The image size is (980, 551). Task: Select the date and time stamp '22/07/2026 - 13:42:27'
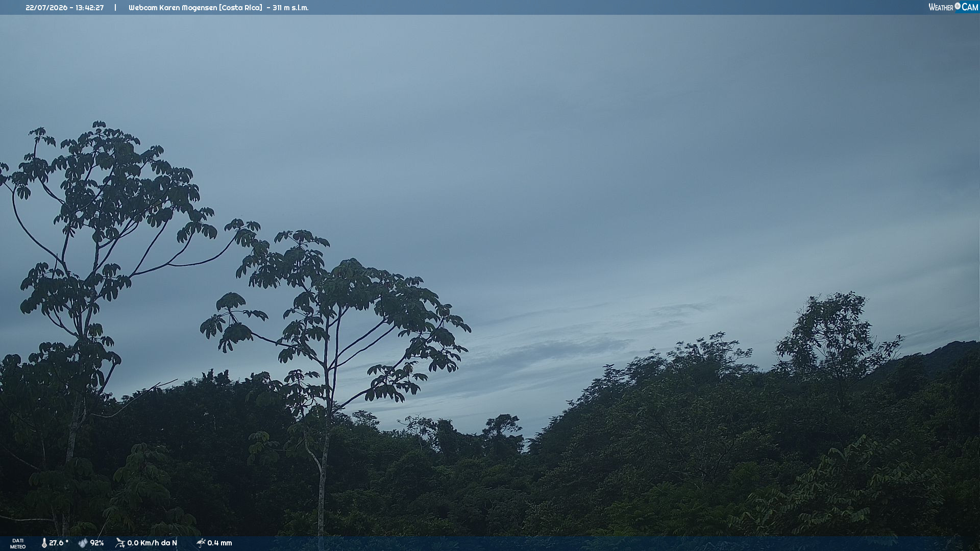coord(65,8)
